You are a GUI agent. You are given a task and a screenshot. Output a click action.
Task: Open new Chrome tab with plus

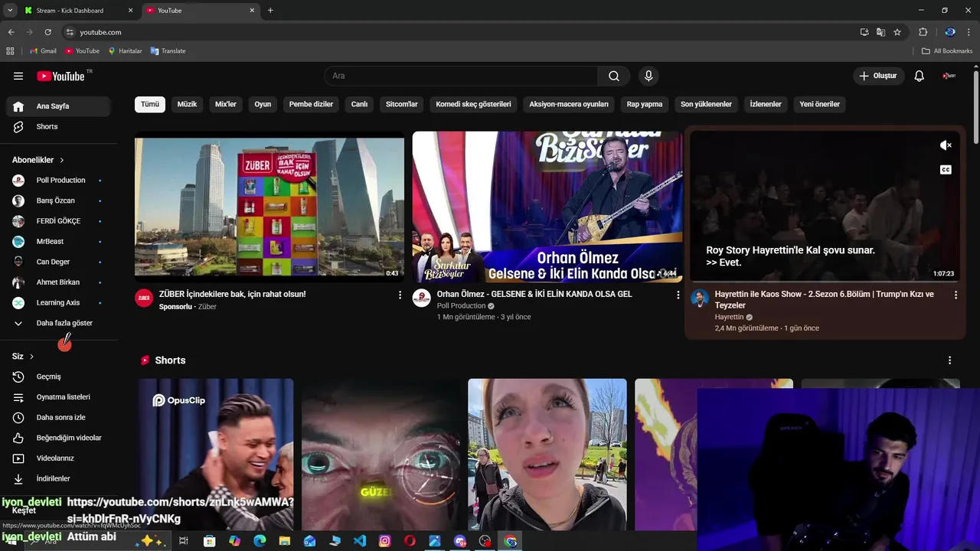270,11
